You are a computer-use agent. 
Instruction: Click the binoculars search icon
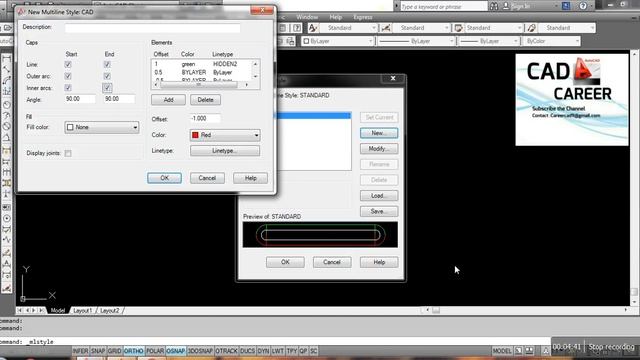point(494,6)
